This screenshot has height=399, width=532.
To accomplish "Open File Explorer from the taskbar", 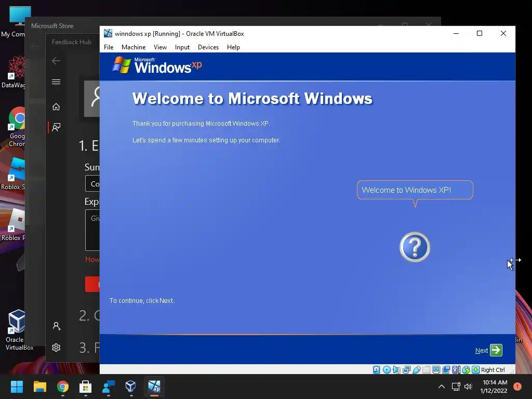I will tap(39, 387).
